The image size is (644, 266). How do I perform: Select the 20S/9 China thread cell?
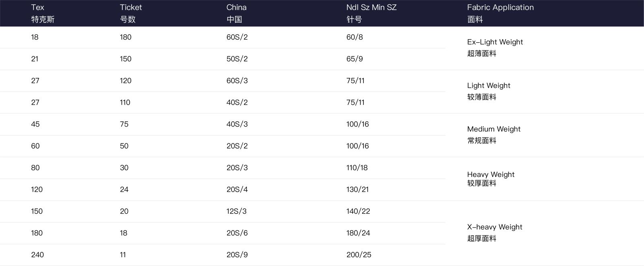237,255
